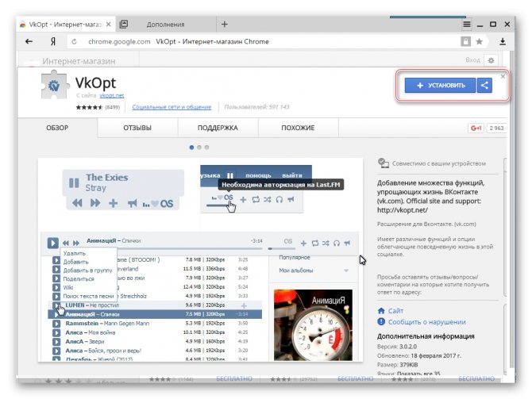Click the Пользователей: 591 143 text
532x399 pixels.
(256, 107)
